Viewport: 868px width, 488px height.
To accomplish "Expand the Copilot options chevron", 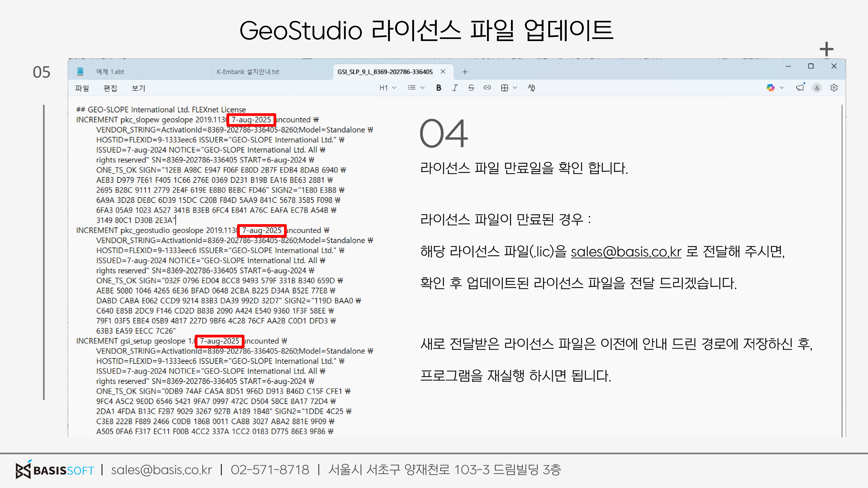I will pyautogui.click(x=782, y=88).
